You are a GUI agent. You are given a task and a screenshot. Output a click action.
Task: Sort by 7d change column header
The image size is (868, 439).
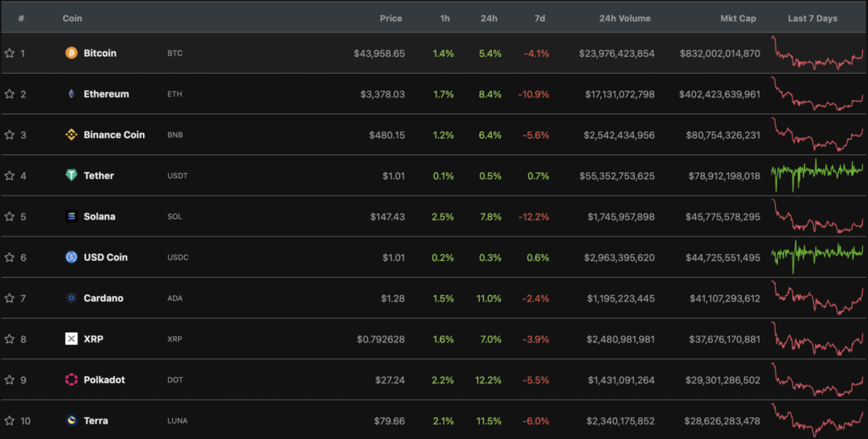click(539, 19)
